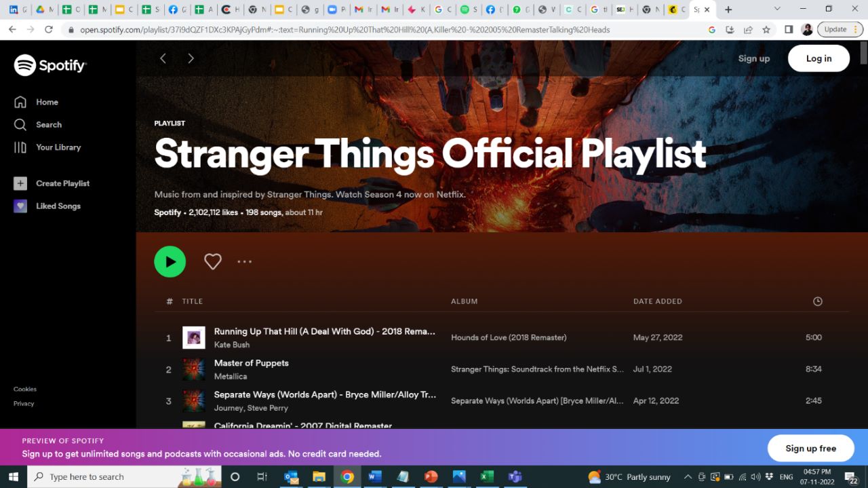Click the DATE ADDED column header

[658, 301]
